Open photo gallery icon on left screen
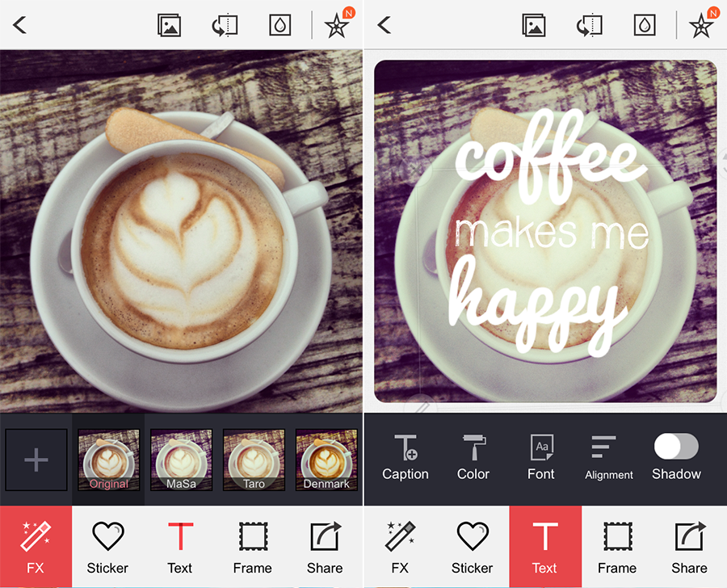This screenshot has width=727, height=588. pos(169,25)
